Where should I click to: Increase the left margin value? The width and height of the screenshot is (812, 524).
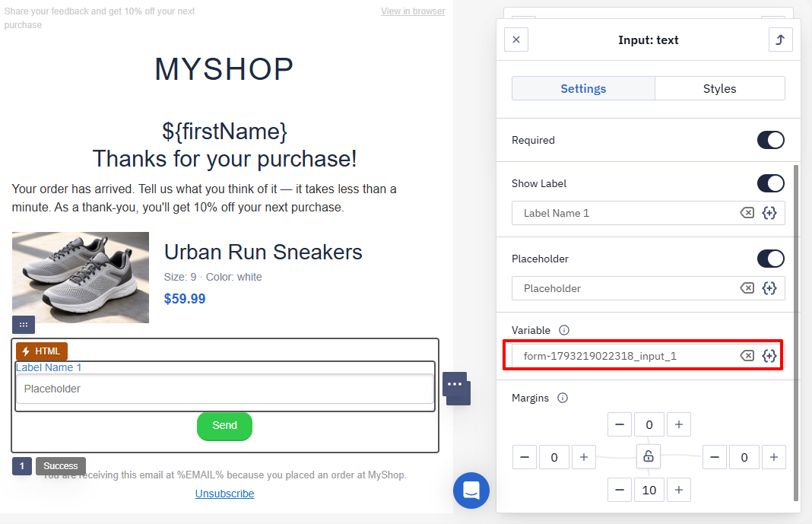click(x=584, y=457)
